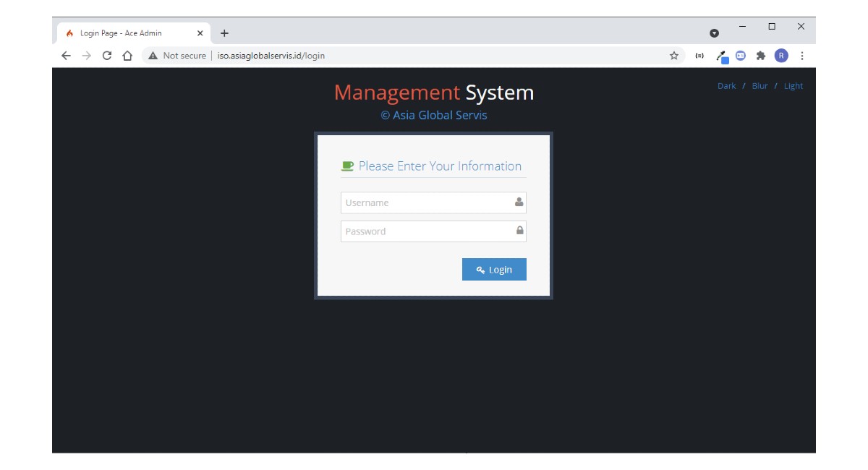Click the browser Forward arrow
The width and height of the screenshot is (868, 470).
pos(87,56)
